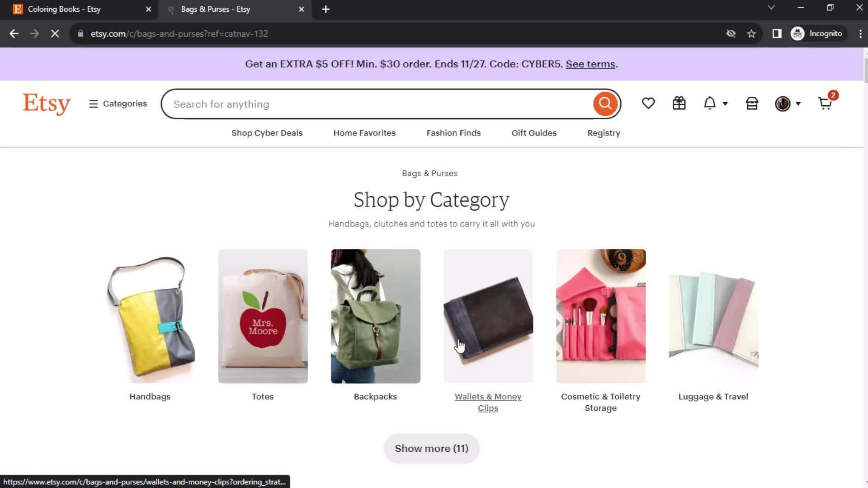Click the Etsy search bar icon
Viewport: 868px width, 488px height.
tap(605, 103)
